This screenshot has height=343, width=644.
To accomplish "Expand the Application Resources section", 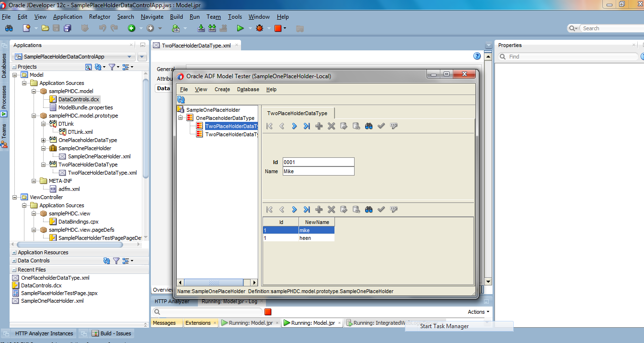I will click(14, 253).
